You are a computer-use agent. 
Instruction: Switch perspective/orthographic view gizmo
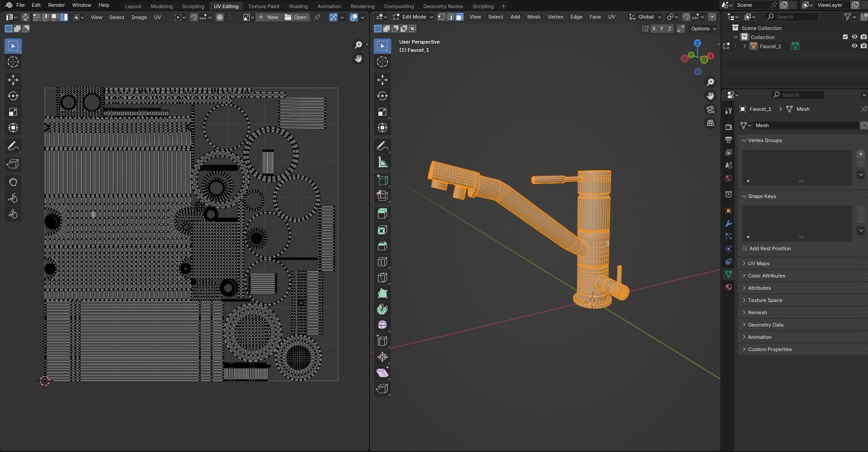pos(710,123)
